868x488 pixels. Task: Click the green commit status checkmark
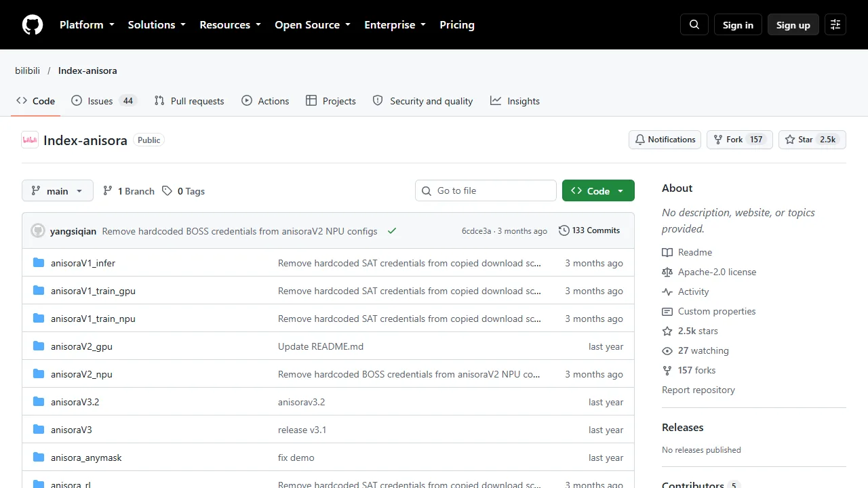click(x=392, y=231)
